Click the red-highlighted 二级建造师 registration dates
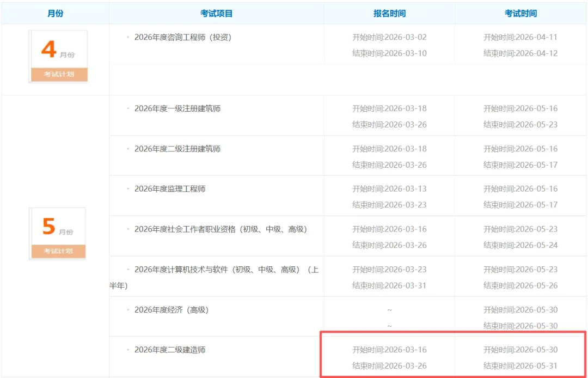 coord(390,358)
